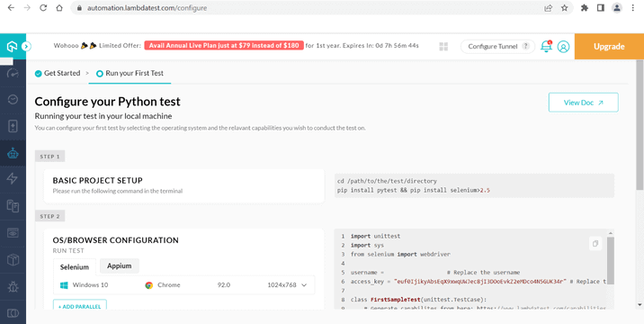Click the Windows 10 OS entry
Image resolution: width=644 pixels, height=324 pixels.
tap(85, 285)
